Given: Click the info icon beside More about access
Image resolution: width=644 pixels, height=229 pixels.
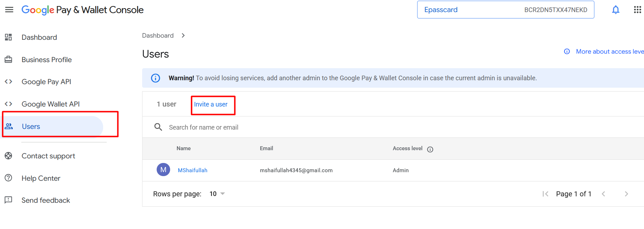Looking at the screenshot, I should coord(567,51).
